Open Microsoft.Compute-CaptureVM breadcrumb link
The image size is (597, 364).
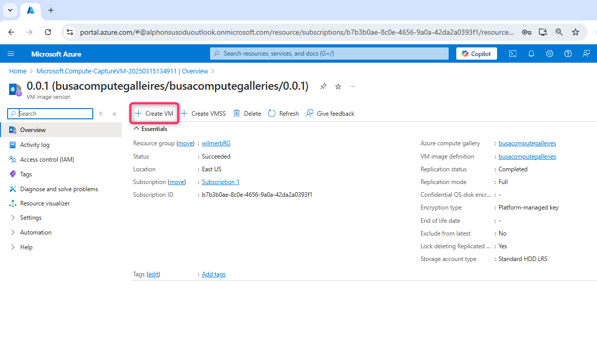[122, 71]
